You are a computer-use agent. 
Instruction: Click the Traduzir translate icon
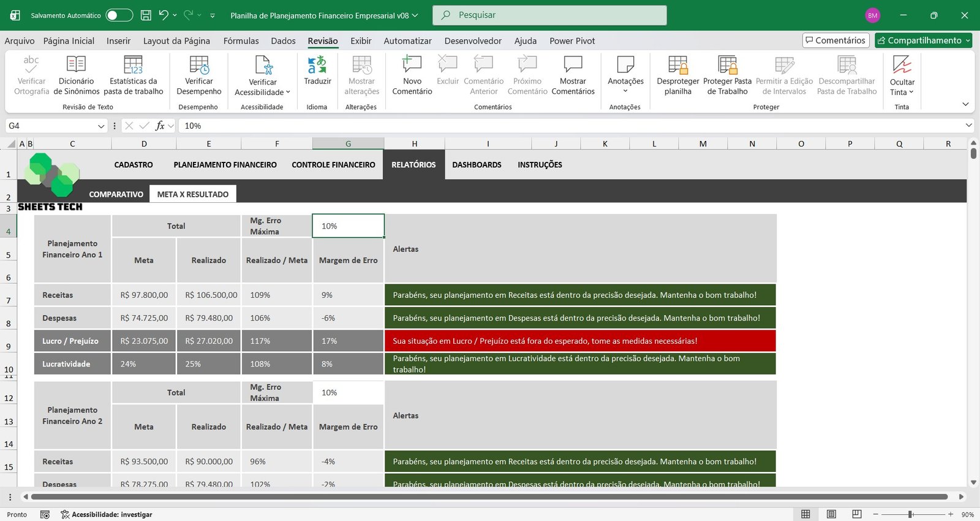click(x=317, y=65)
